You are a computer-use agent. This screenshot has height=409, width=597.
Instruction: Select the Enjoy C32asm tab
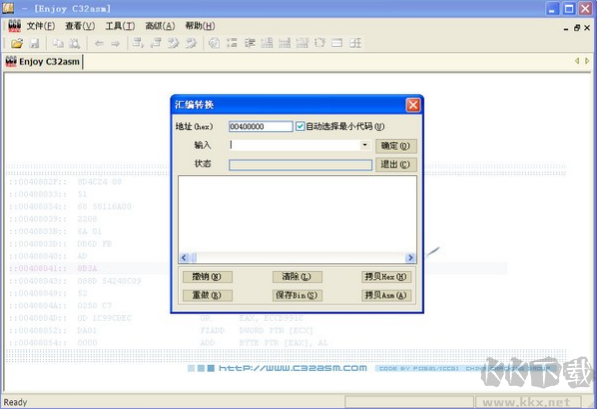coord(43,61)
